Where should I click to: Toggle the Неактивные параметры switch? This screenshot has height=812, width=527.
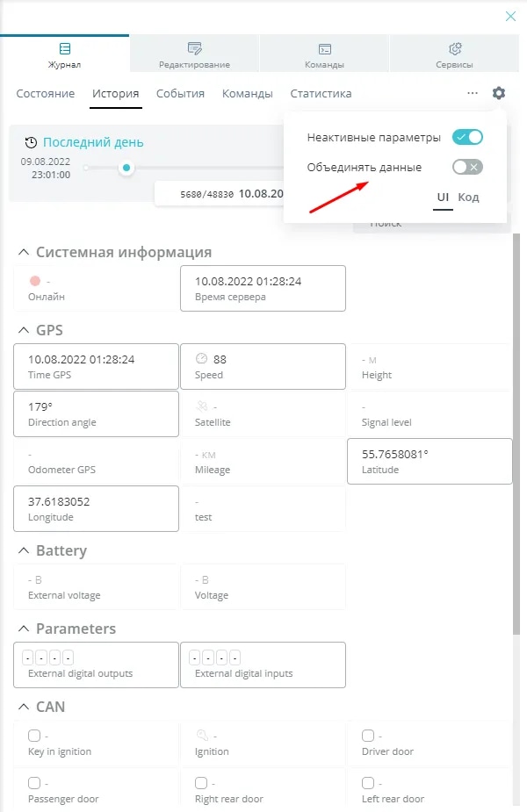(x=467, y=138)
